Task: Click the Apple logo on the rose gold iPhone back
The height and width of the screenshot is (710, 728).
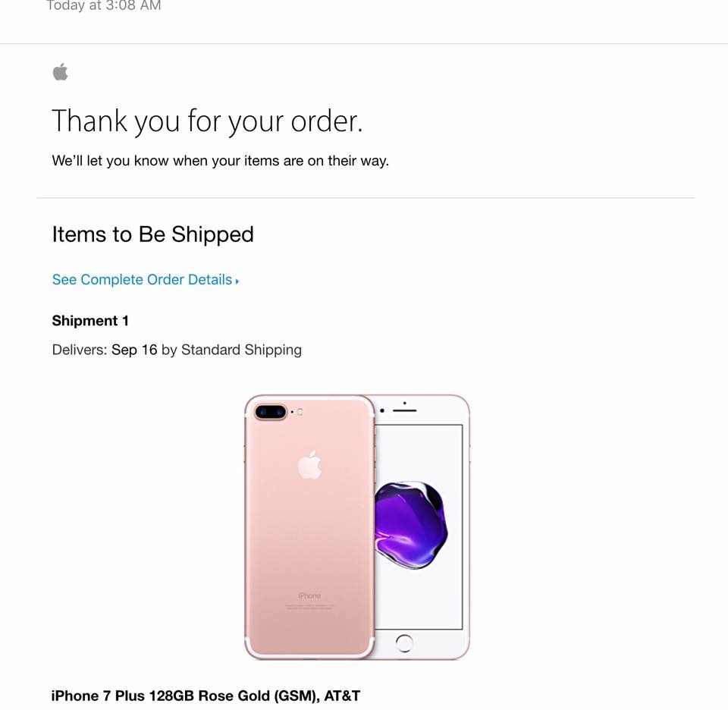Action: [309, 464]
